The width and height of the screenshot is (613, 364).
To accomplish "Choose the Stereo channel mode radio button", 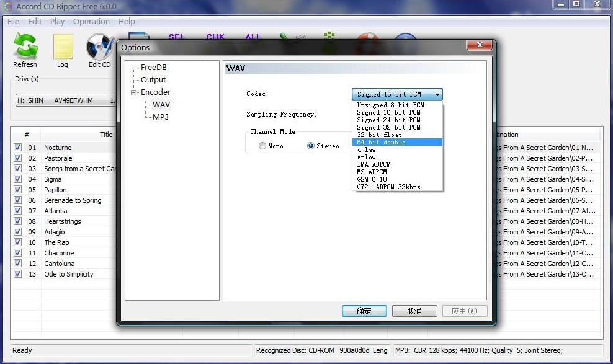I will 311,146.
